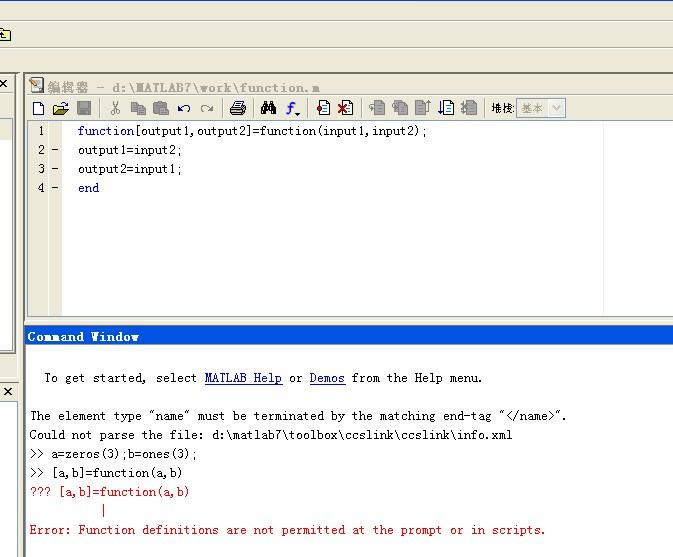Toggle breakpoint dash on line 3
This screenshot has width=673, height=557.
click(x=55, y=169)
